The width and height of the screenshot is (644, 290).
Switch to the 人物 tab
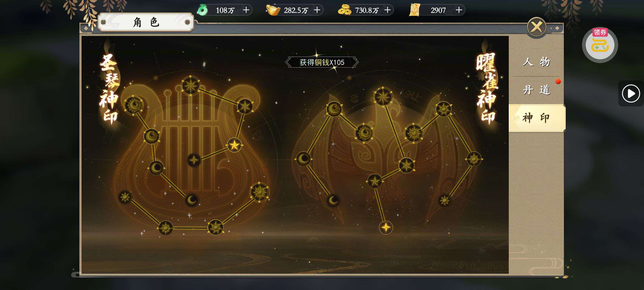coord(536,62)
